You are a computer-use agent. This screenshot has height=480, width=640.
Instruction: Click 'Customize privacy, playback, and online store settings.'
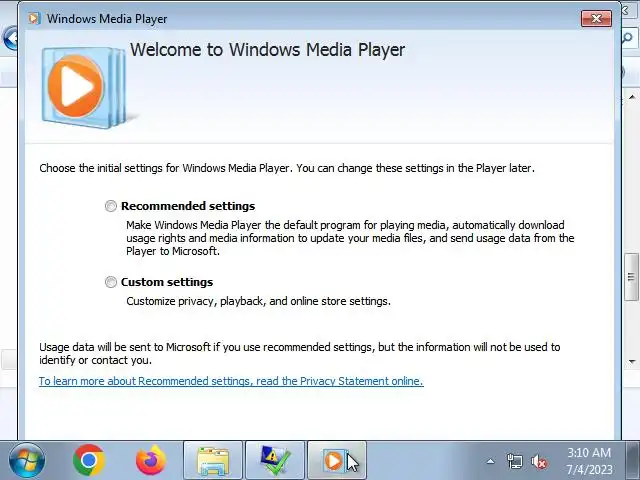coord(258,301)
